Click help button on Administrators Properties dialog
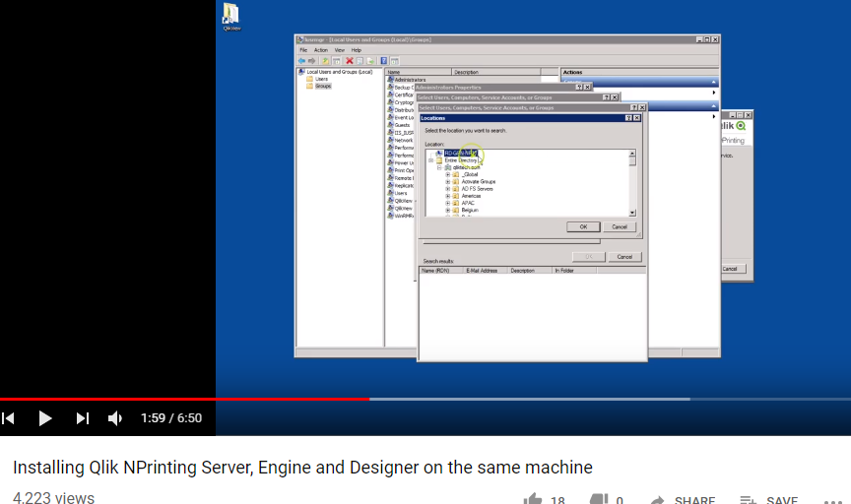 (x=579, y=87)
